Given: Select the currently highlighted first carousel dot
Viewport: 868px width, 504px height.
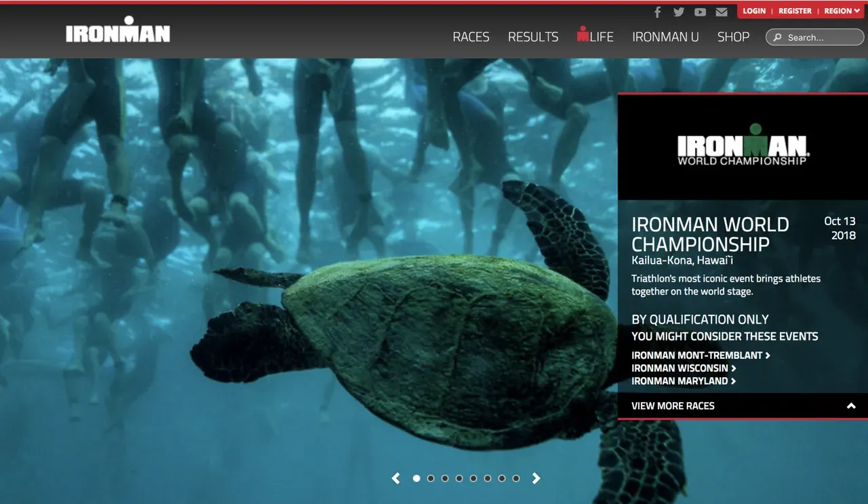Looking at the screenshot, I should (x=416, y=478).
